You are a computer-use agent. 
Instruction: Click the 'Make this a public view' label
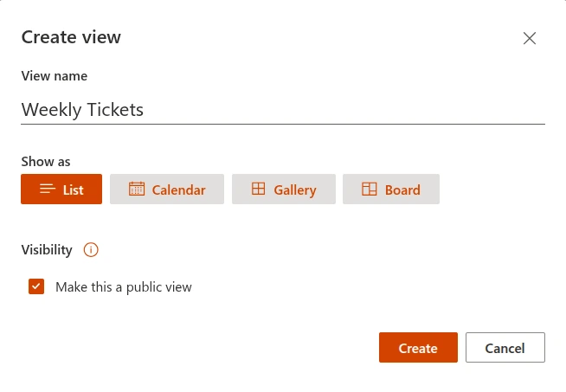[x=124, y=287]
